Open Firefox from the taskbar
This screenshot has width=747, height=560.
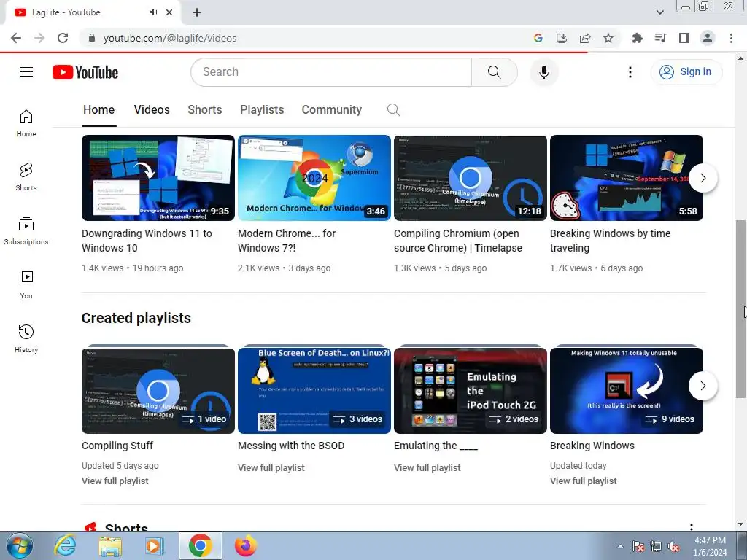click(246, 545)
